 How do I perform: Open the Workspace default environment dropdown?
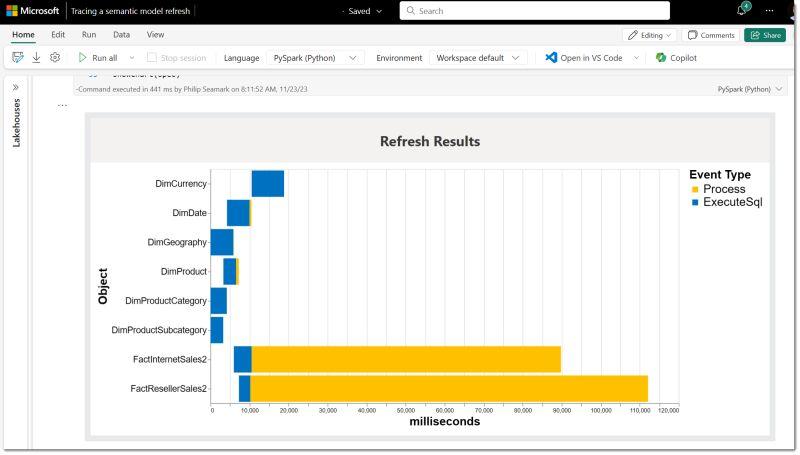479,58
